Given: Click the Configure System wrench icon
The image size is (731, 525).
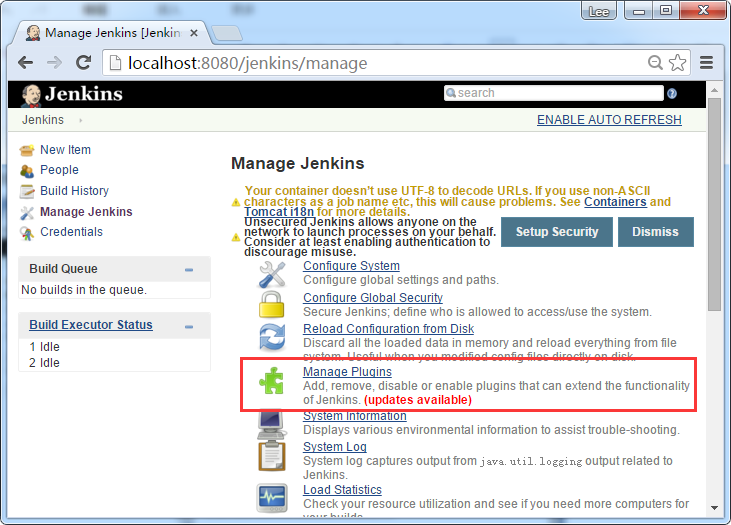Looking at the screenshot, I should click(272, 273).
